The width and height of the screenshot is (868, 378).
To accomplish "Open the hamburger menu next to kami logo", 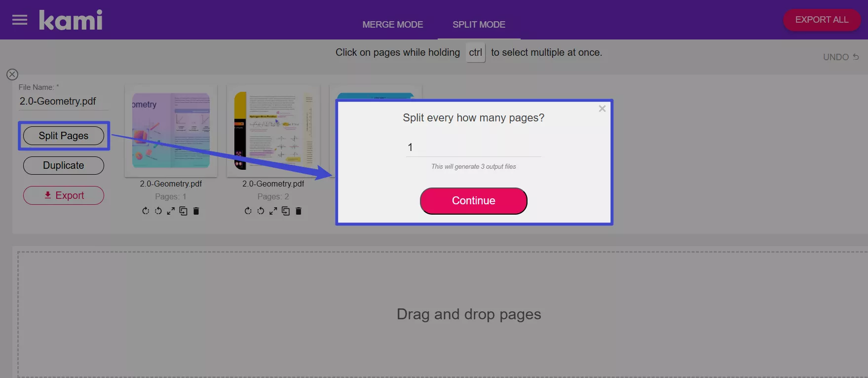I will coord(20,20).
